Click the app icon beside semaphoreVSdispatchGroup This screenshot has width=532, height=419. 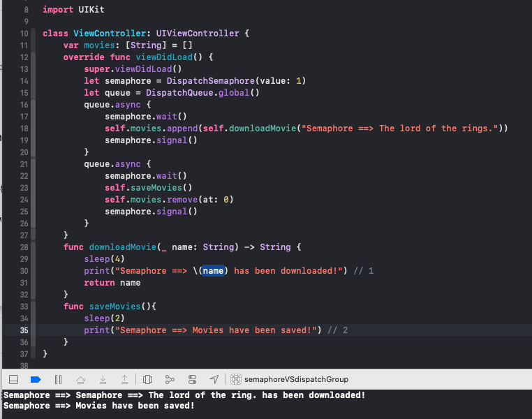(x=236, y=379)
